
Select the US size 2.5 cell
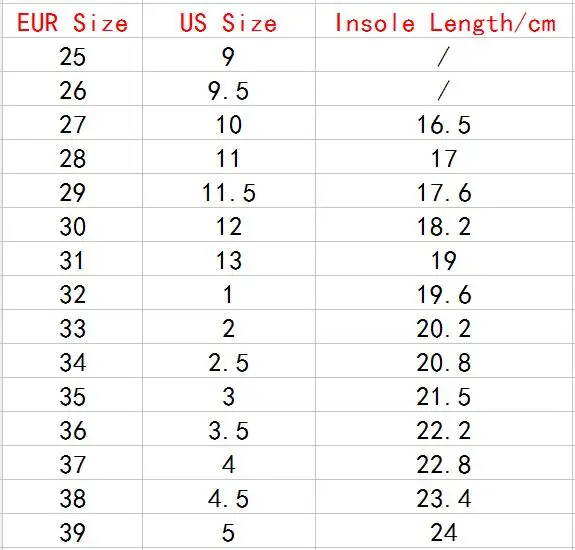pyautogui.click(x=229, y=361)
